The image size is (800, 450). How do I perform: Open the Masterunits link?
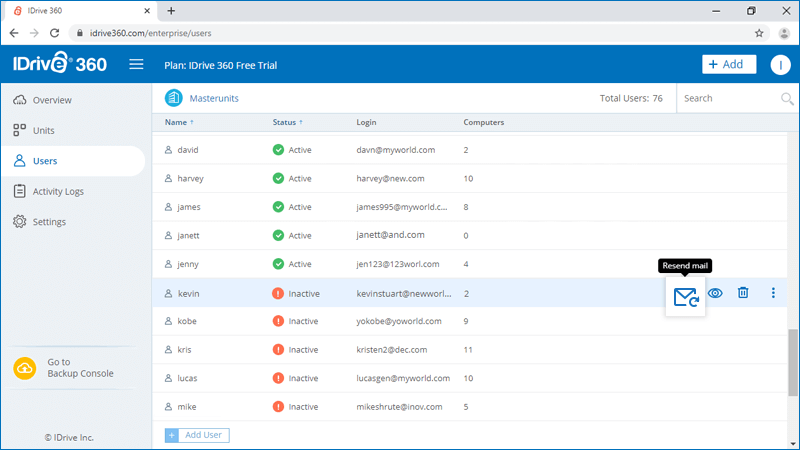(214, 98)
